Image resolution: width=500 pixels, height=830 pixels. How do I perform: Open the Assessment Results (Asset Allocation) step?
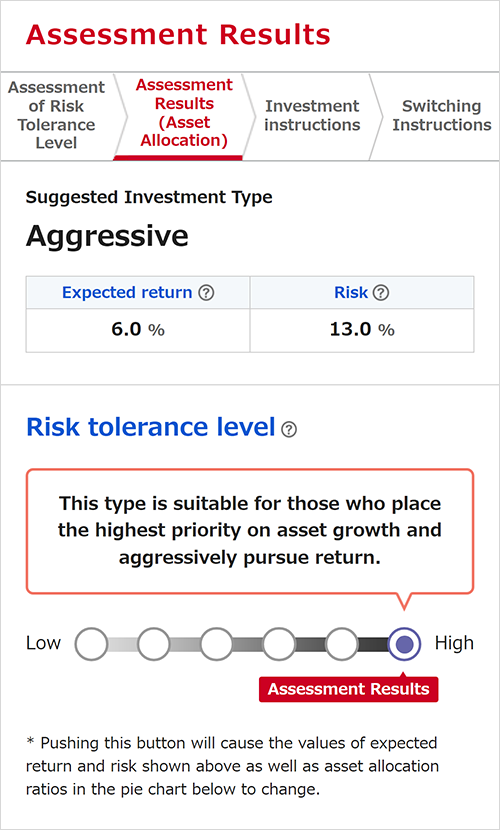tap(184, 113)
